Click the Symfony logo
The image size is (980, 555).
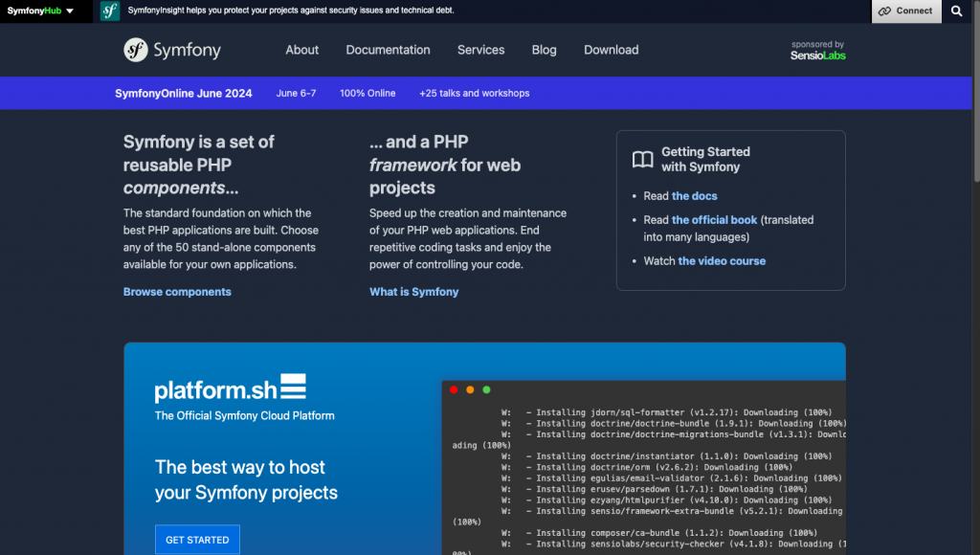[172, 50]
